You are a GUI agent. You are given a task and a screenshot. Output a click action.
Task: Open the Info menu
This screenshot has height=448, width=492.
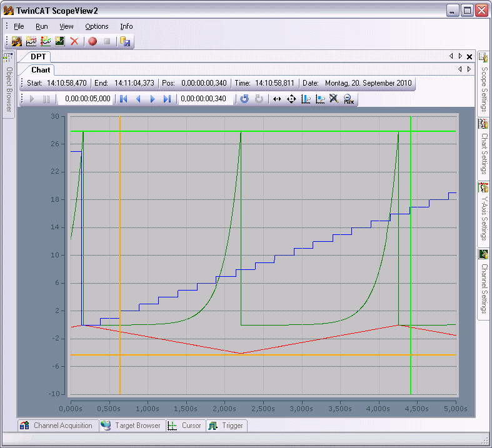[126, 26]
